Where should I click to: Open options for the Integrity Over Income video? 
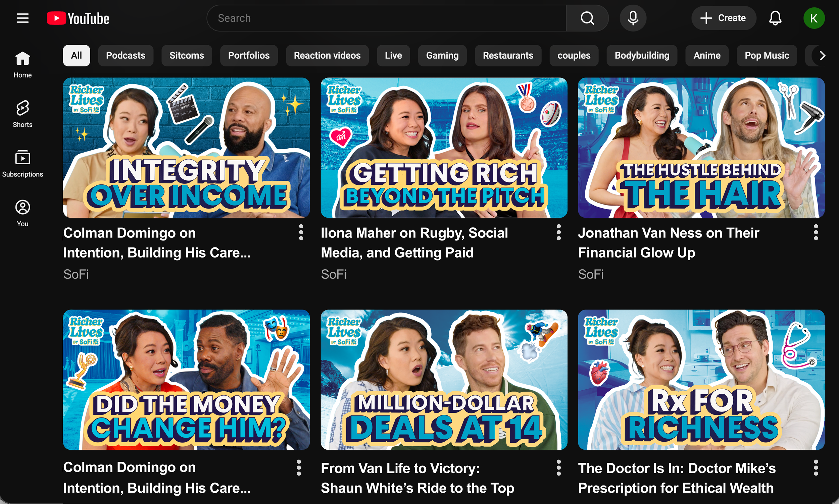click(x=301, y=233)
